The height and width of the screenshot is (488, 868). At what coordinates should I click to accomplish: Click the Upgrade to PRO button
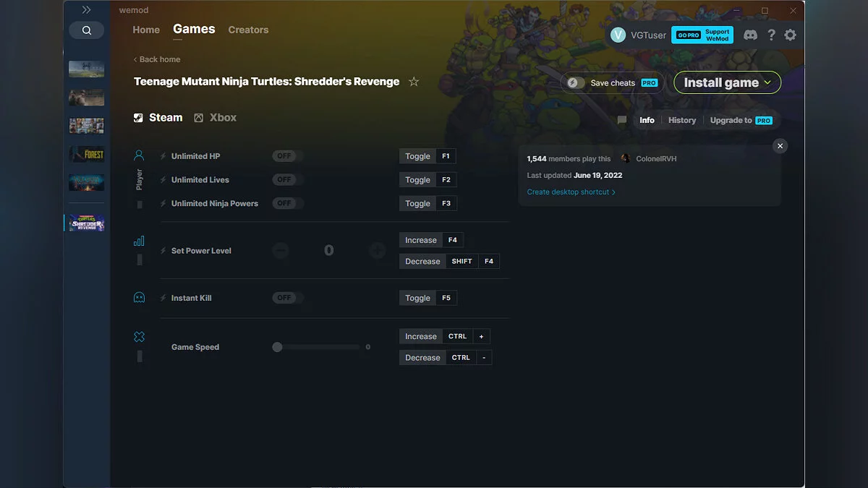point(741,120)
